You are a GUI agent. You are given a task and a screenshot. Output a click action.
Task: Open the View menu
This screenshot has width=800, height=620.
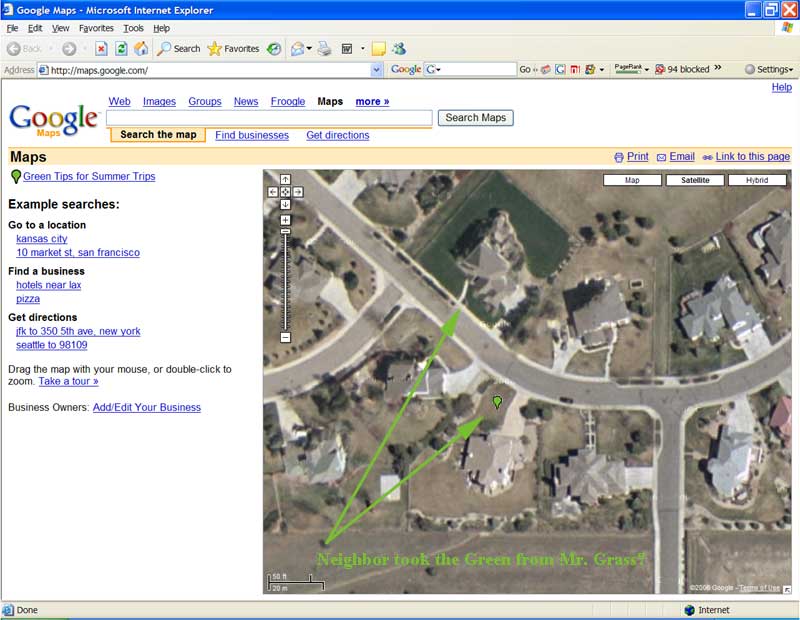tap(60, 28)
